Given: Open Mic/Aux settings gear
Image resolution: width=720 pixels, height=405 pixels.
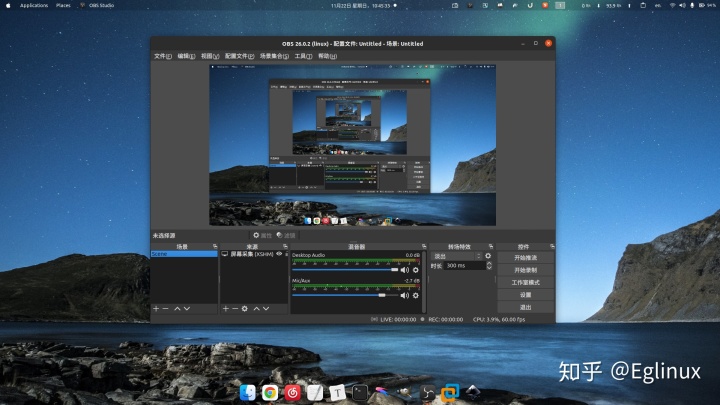Looking at the screenshot, I should pyautogui.click(x=416, y=295).
